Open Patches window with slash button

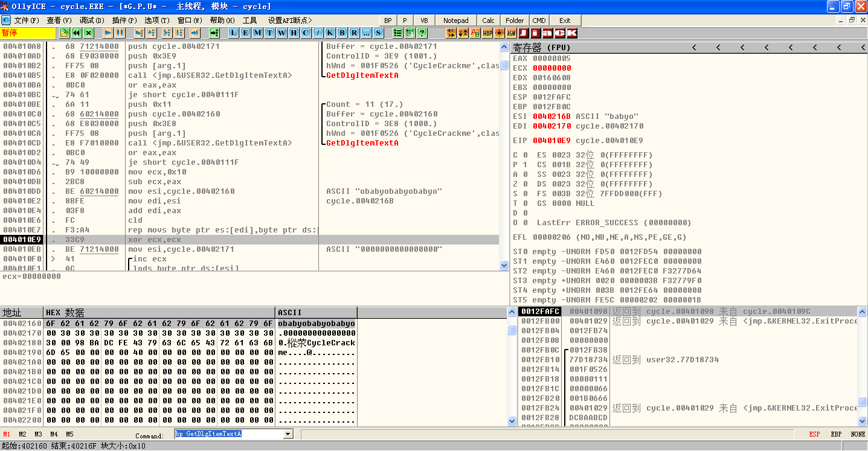pyautogui.click(x=318, y=33)
